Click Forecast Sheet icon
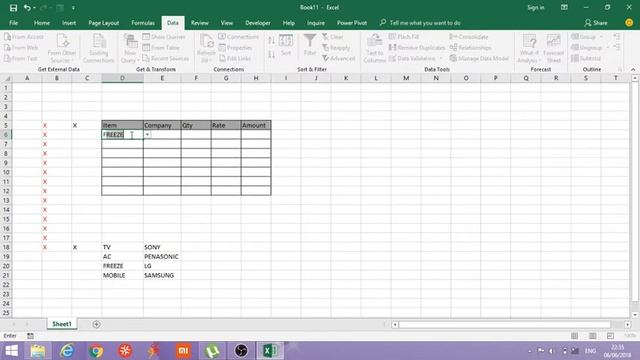Screen dimensions: 640x360 point(553,48)
